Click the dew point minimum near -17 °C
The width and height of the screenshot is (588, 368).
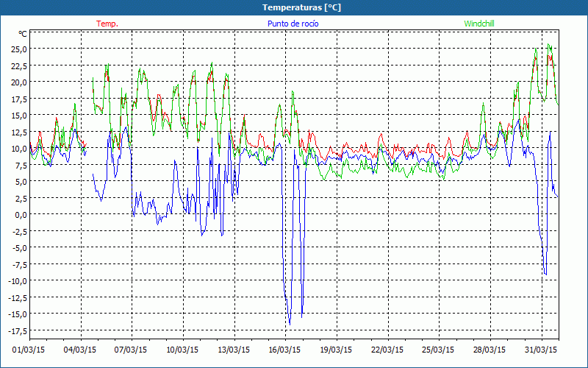tap(290, 325)
